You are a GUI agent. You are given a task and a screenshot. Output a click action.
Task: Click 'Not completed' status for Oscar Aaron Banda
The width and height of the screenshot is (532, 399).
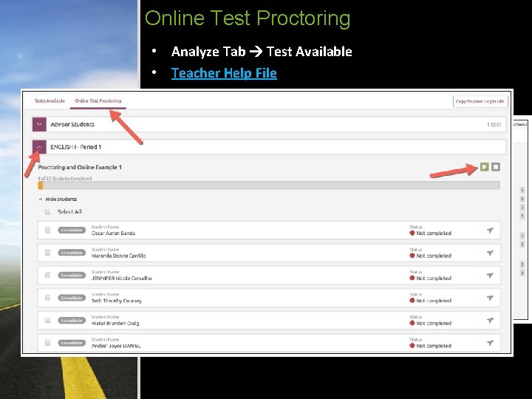(434, 233)
